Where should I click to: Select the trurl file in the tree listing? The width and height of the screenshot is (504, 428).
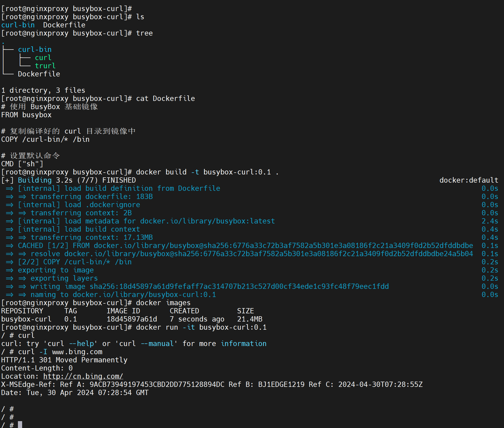point(45,66)
